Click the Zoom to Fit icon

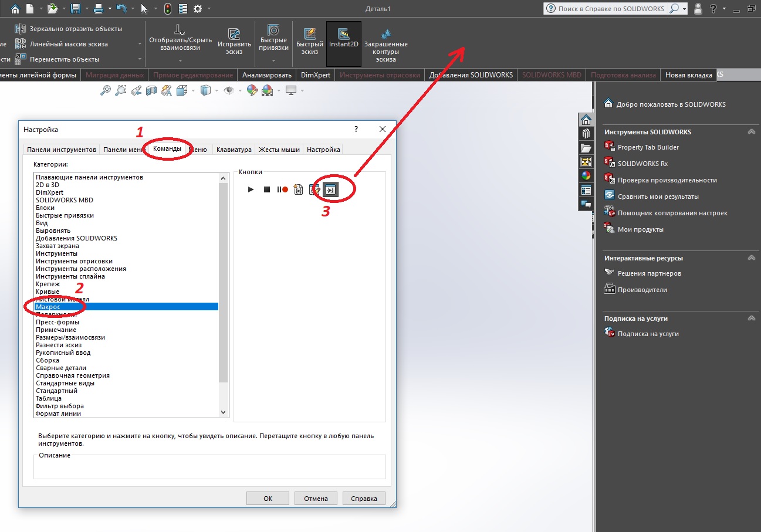pyautogui.click(x=106, y=90)
